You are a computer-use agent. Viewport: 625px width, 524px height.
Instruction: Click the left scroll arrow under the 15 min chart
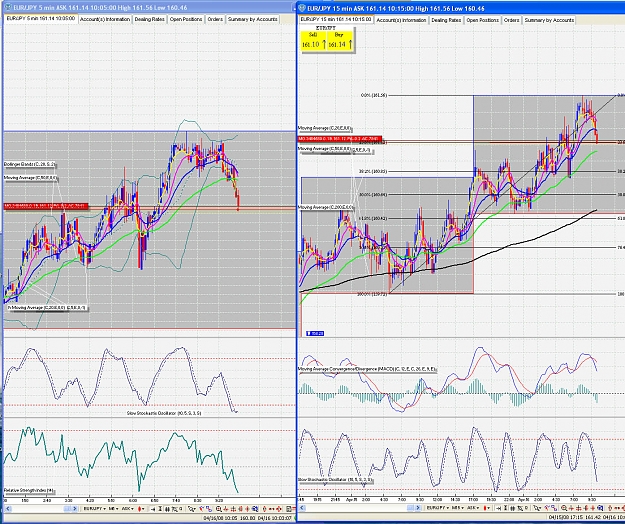tap(302, 508)
